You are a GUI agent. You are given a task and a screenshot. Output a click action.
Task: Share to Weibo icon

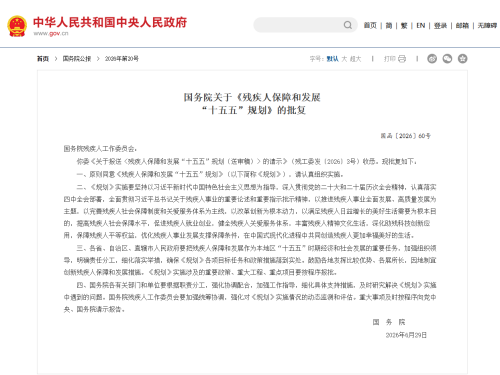[432, 59]
